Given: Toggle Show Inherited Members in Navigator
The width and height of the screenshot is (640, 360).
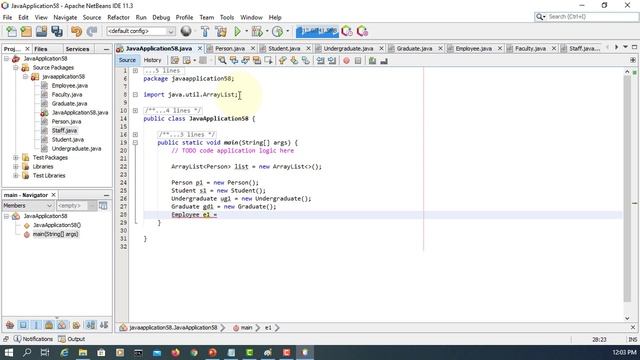Looking at the screenshot, I should [x=10, y=325].
